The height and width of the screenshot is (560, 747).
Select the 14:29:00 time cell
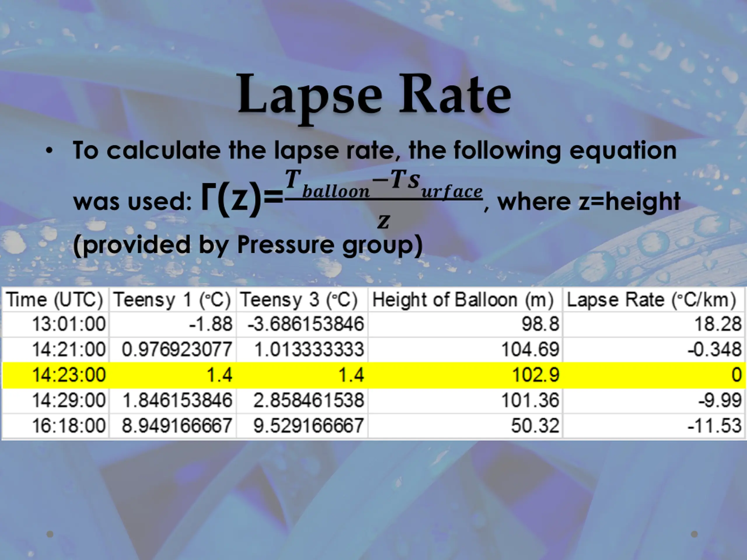55,401
